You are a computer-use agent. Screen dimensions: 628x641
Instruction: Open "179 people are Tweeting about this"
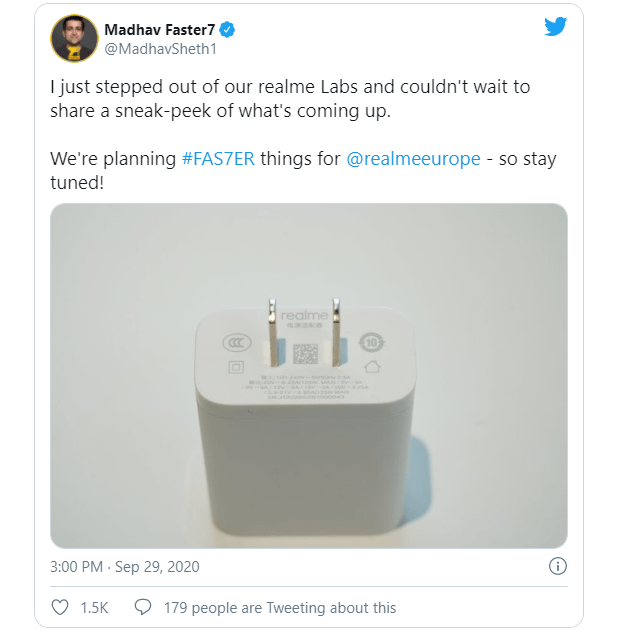[280, 608]
